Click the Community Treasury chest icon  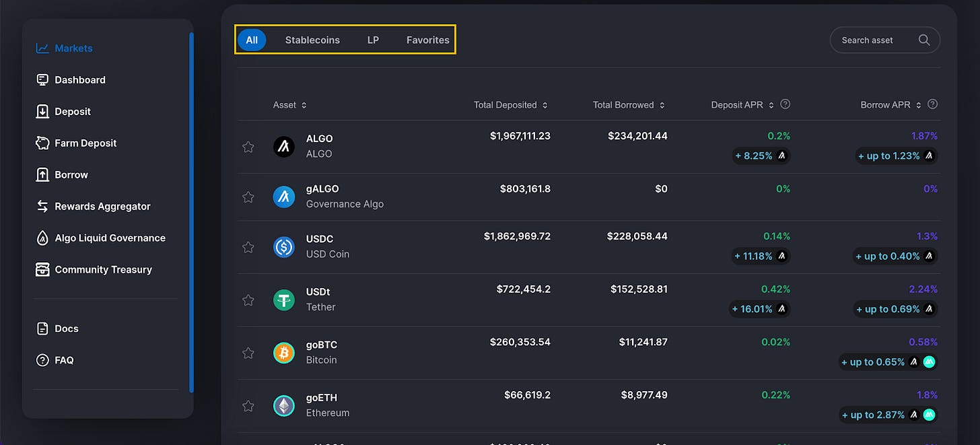tap(42, 270)
